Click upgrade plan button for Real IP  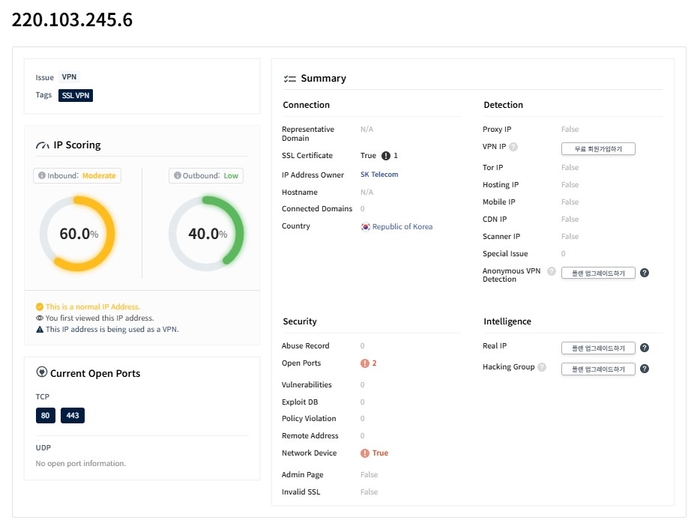[x=598, y=348]
